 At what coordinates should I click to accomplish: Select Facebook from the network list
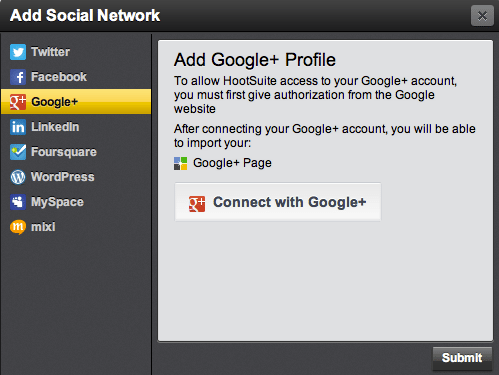click(x=76, y=77)
